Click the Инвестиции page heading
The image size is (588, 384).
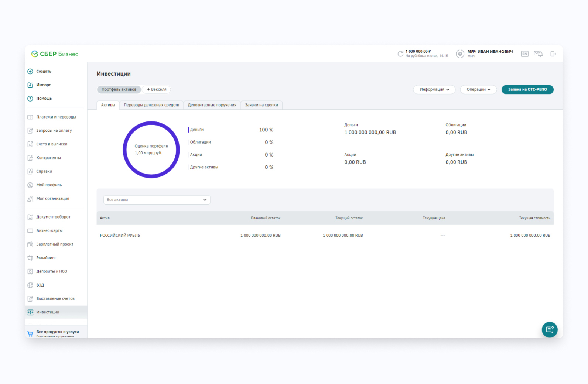tap(114, 74)
